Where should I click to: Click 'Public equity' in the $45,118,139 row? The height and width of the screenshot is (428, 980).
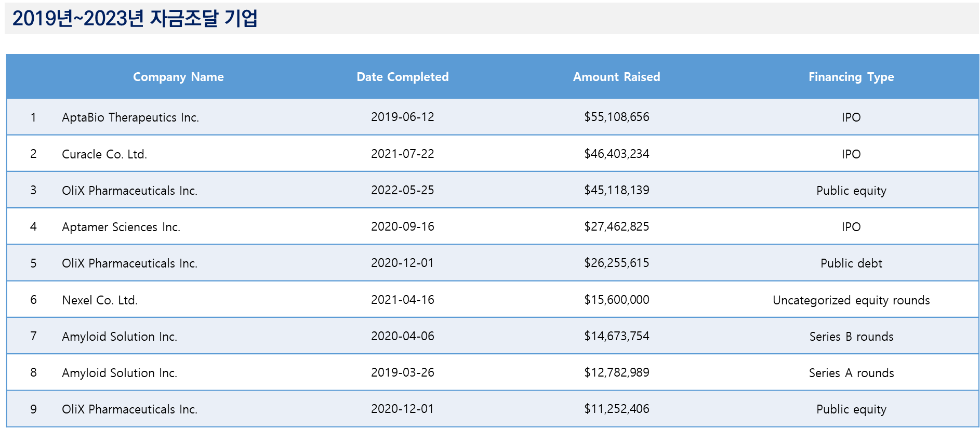click(x=851, y=191)
